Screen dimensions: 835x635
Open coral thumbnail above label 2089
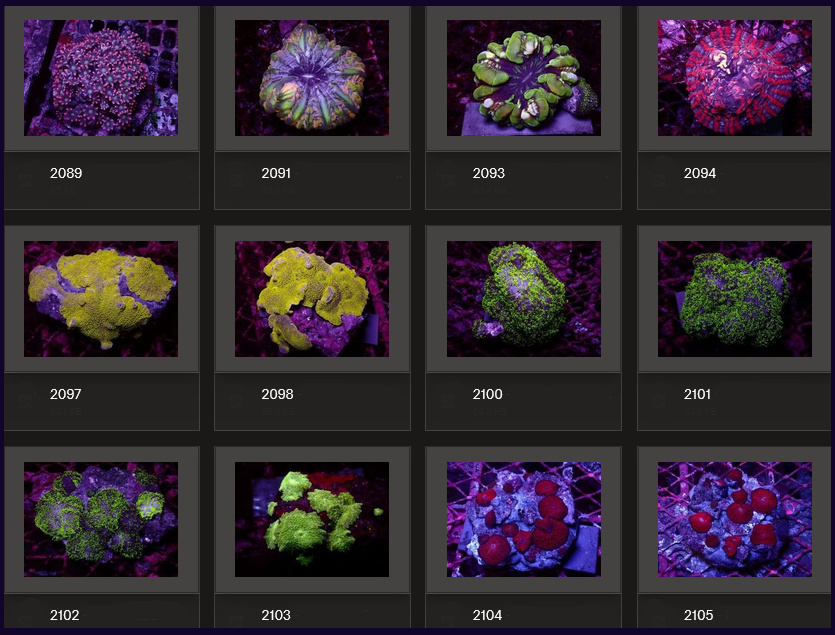tap(101, 78)
